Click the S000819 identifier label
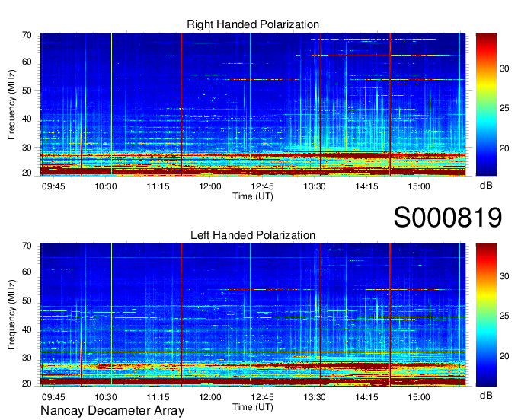The height and width of the screenshot is (420, 518). pyautogui.click(x=448, y=218)
